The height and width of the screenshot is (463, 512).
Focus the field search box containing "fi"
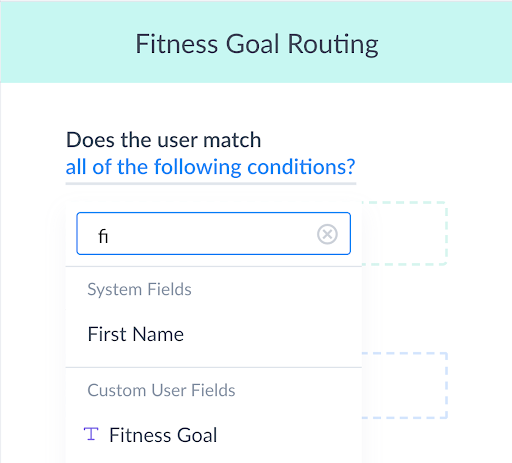pos(213,234)
